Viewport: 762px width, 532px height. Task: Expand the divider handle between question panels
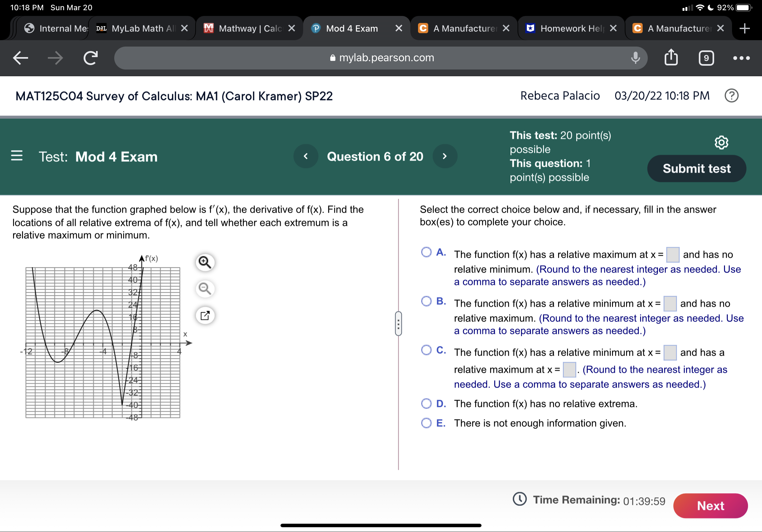pyautogui.click(x=398, y=324)
